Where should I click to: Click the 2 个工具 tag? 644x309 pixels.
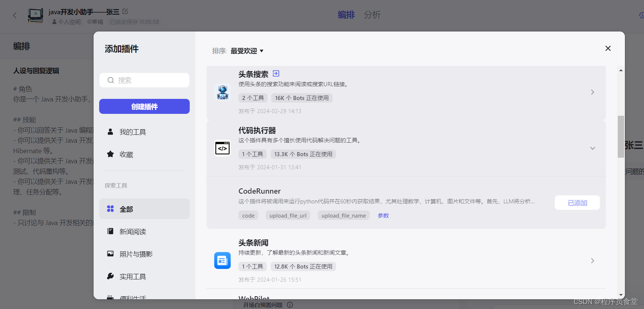click(x=253, y=98)
